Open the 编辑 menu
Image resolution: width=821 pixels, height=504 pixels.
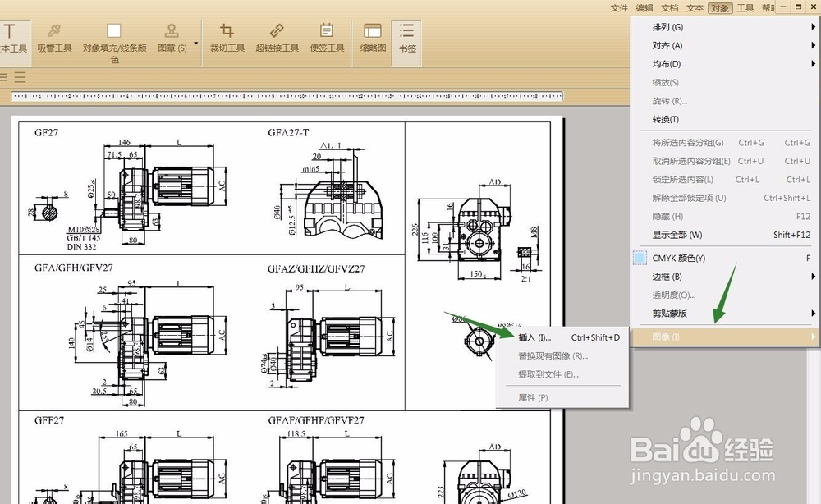point(644,8)
